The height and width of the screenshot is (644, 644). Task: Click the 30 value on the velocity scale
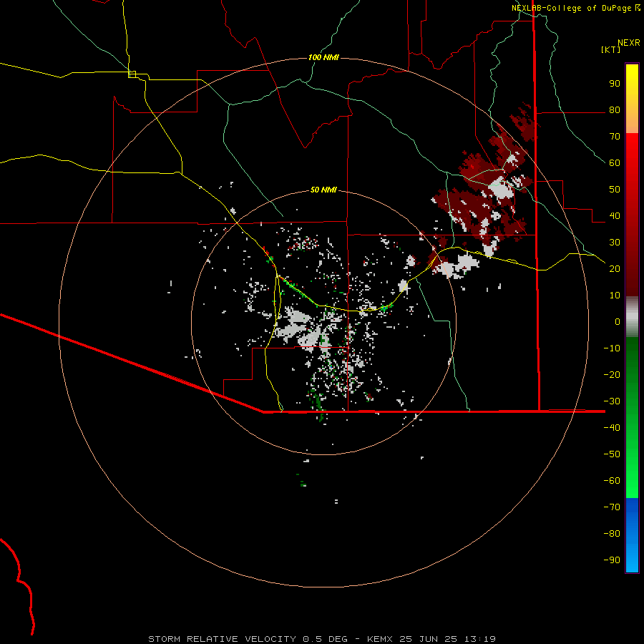(x=615, y=243)
